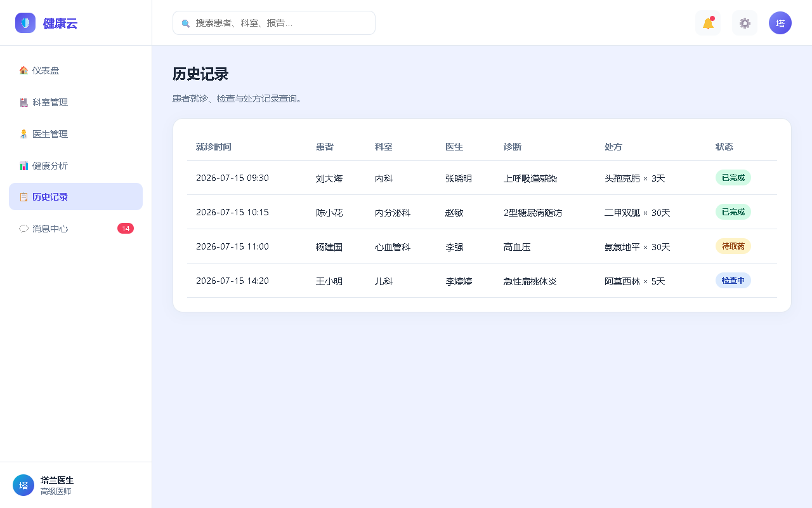The image size is (812, 508).
Task: Click the diagnosis 上呼吸道感染
Action: click(530, 178)
